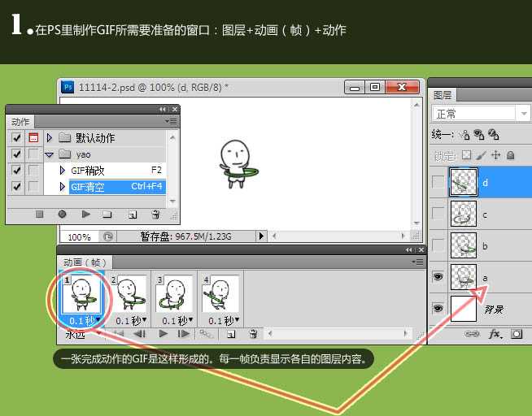Add layer mask icon

[517, 334]
